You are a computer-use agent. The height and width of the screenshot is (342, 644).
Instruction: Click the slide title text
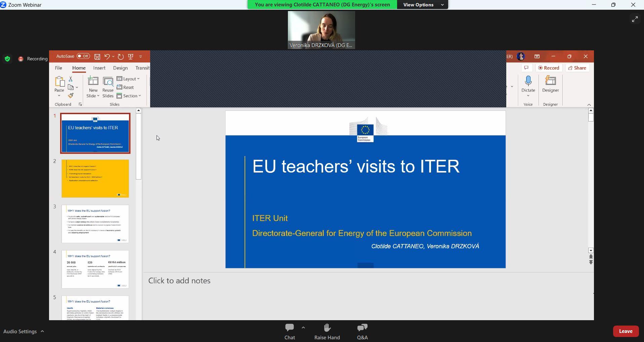coord(356,166)
